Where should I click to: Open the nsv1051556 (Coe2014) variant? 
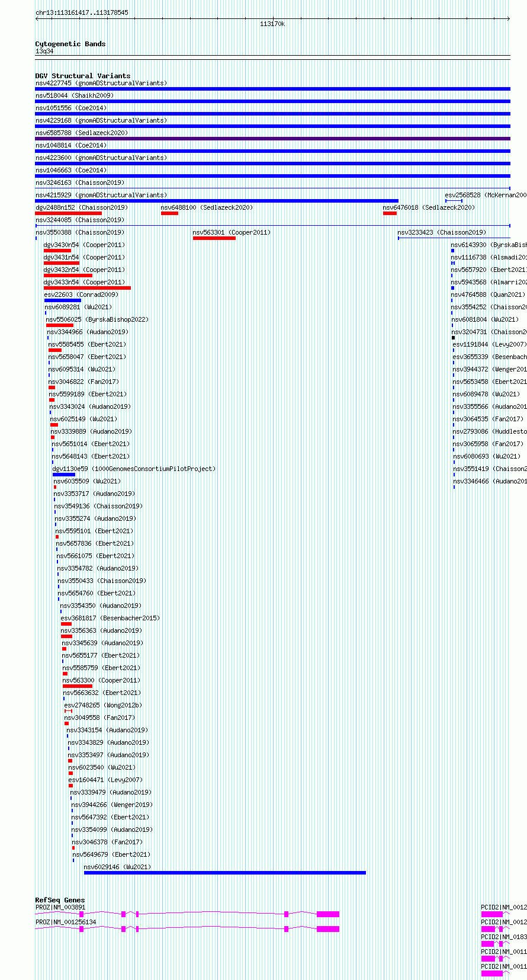[71, 108]
